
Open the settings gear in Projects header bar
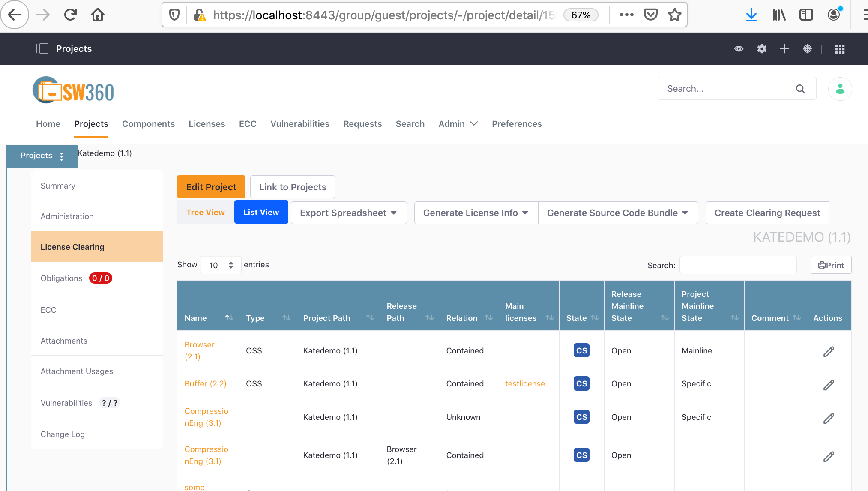(x=762, y=48)
